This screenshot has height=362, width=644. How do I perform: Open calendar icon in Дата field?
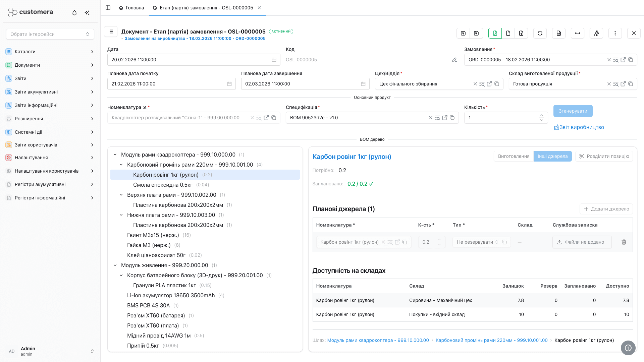click(274, 60)
